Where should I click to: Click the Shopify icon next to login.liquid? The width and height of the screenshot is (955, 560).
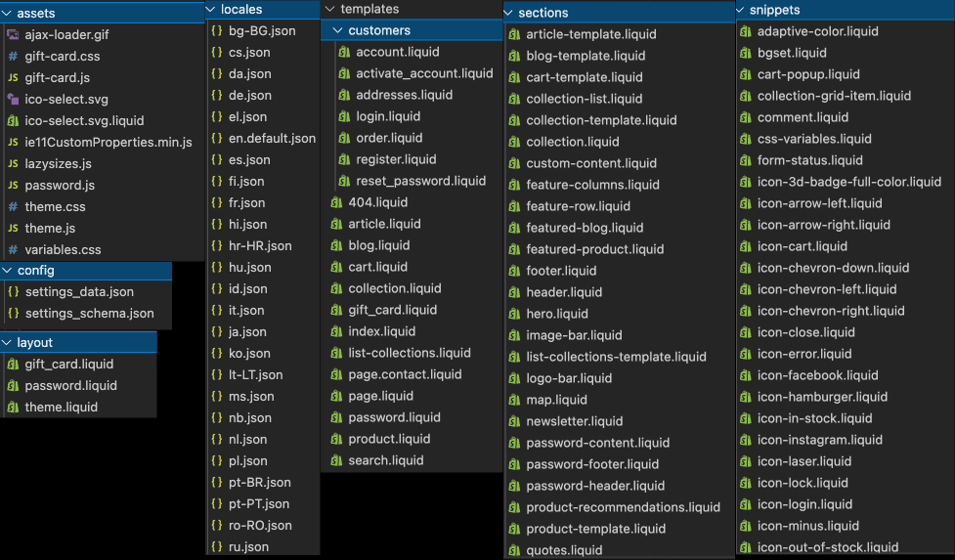coord(343,116)
